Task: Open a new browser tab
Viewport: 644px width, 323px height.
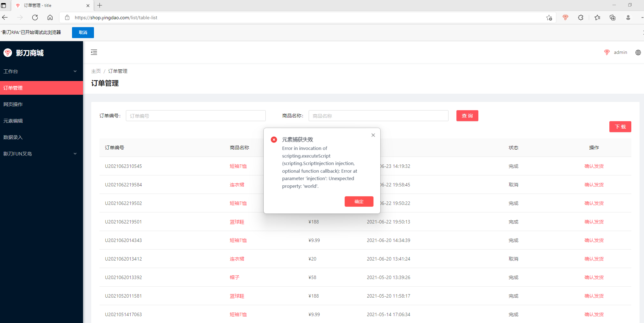Action: coord(99,5)
